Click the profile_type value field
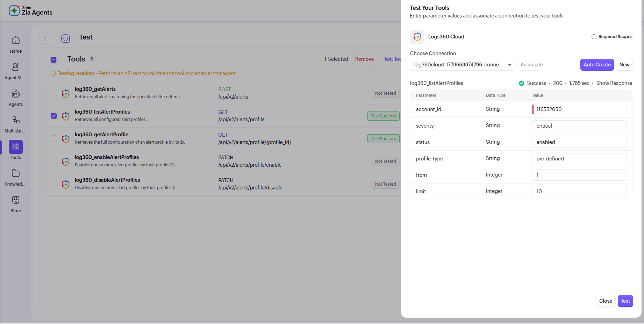644x324 pixels. 579,159
